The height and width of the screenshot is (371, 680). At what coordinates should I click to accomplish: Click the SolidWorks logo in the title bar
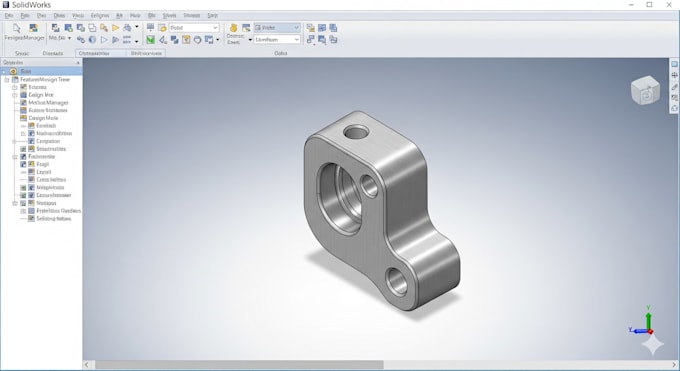pyautogui.click(x=6, y=5)
